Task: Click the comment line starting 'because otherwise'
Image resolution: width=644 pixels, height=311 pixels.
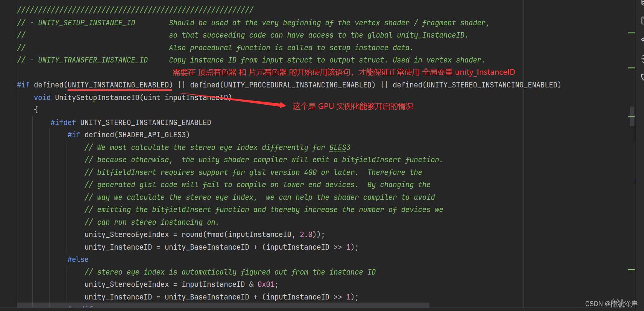Action: (x=264, y=160)
